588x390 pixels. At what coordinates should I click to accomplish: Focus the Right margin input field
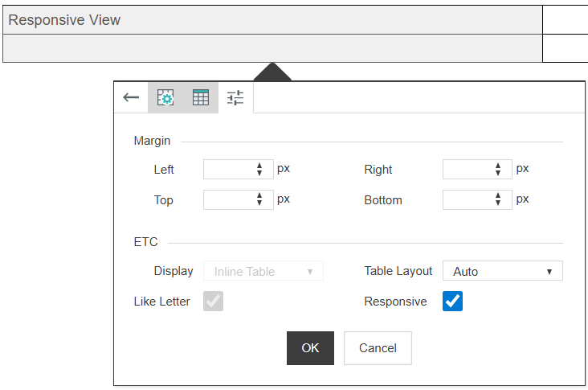point(477,170)
